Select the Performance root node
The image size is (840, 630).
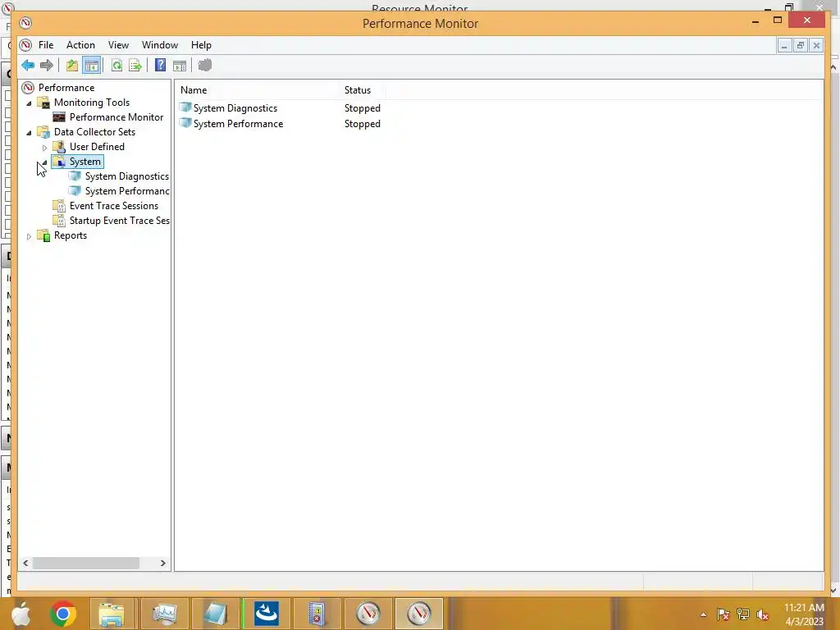(66, 87)
